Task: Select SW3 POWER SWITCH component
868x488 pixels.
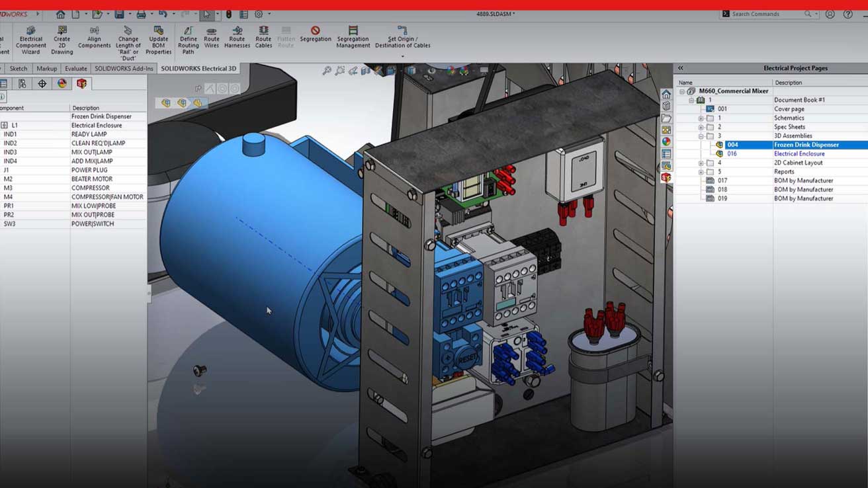Action: (73, 224)
